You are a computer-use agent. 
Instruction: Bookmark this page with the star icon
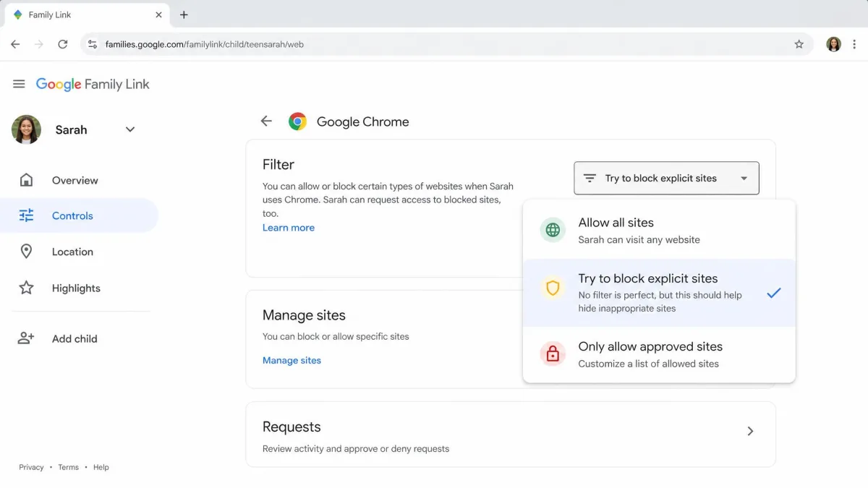pyautogui.click(x=799, y=44)
